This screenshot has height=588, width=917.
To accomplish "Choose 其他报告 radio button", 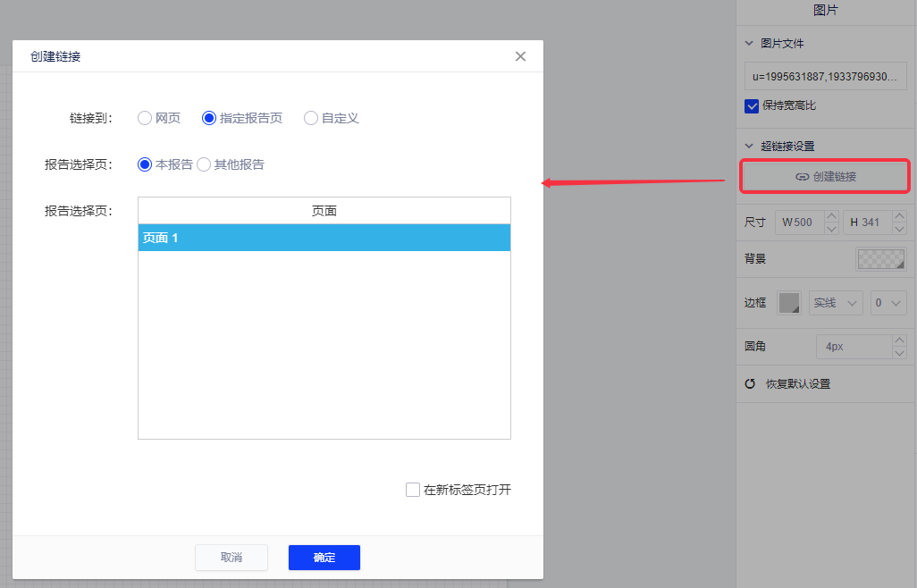I will [x=204, y=164].
